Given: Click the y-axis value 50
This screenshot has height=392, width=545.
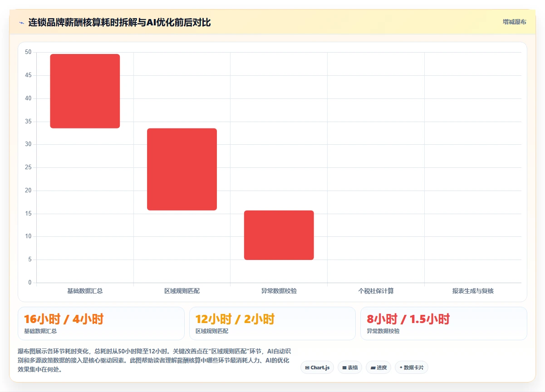Looking at the screenshot, I should pos(28,52).
